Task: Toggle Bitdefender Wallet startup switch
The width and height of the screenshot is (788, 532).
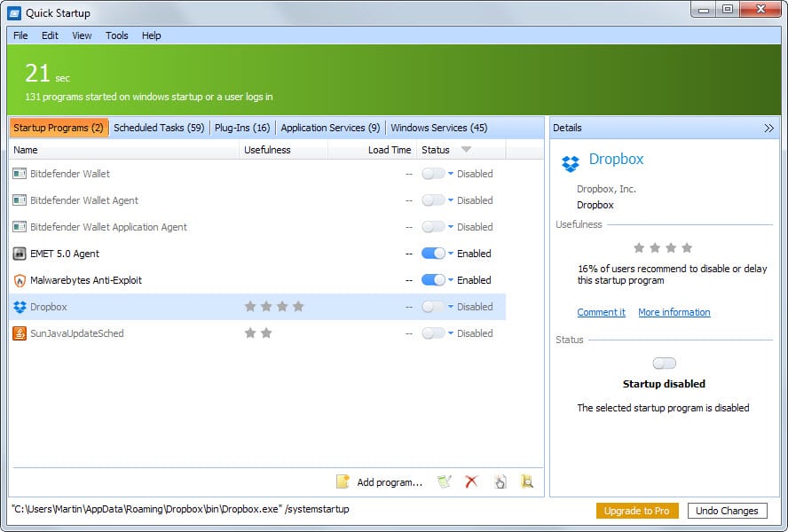Action: [x=433, y=174]
